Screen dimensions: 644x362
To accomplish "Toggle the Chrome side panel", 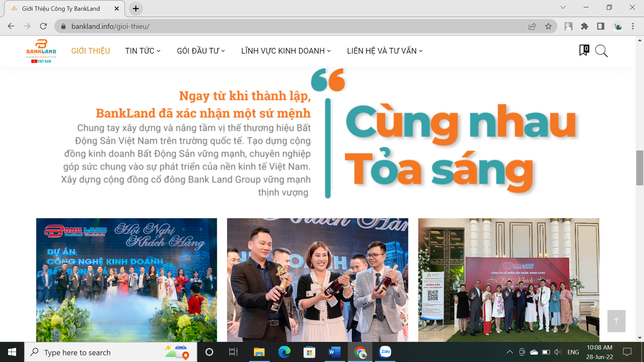I will click(x=601, y=26).
